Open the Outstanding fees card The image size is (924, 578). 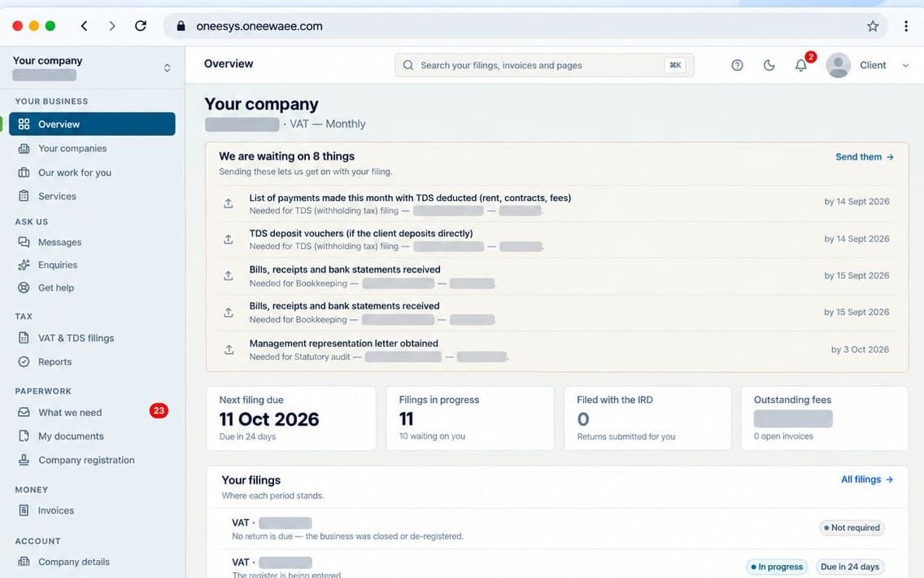click(825, 418)
